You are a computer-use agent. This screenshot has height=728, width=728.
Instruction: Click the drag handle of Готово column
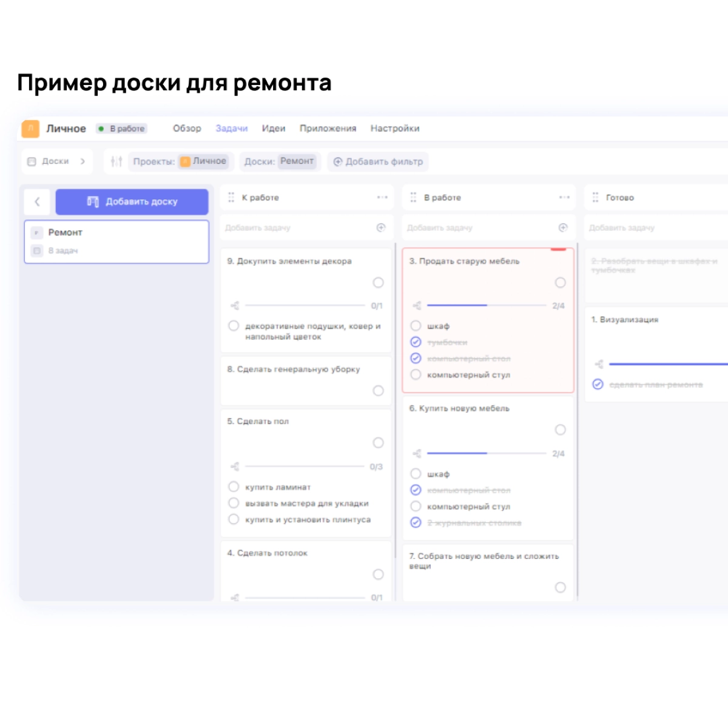point(595,198)
